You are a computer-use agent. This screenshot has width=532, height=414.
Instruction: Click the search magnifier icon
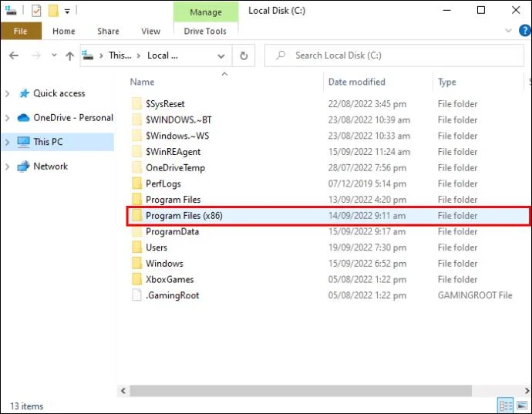point(281,55)
